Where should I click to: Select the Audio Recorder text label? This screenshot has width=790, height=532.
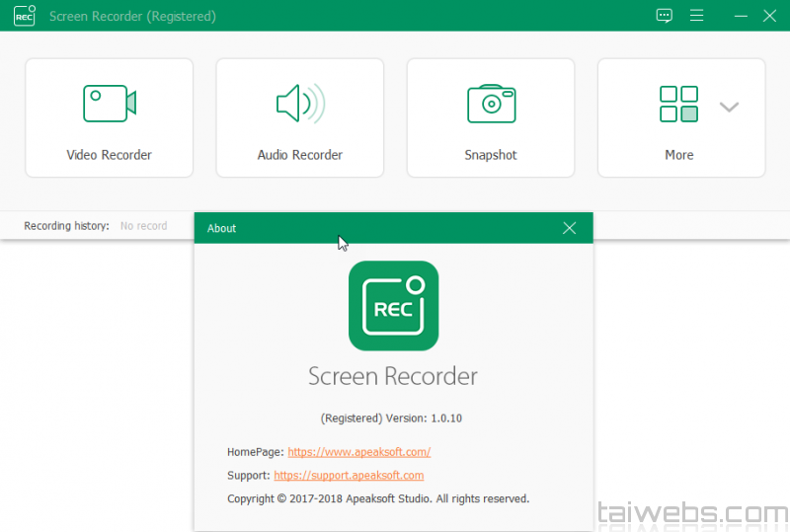(299, 155)
